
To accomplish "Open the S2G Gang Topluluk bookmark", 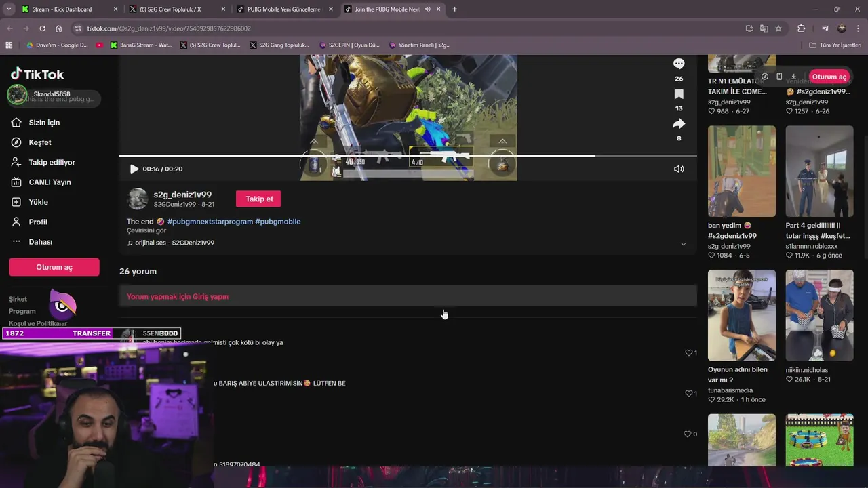I will click(280, 45).
